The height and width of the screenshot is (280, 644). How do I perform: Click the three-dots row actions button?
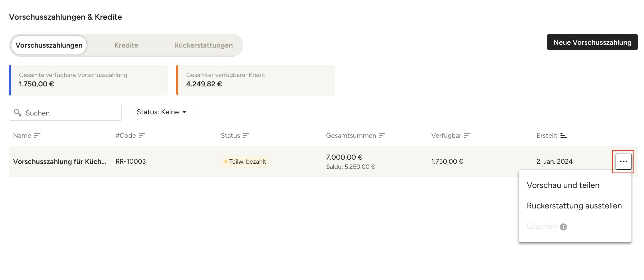pyautogui.click(x=623, y=162)
